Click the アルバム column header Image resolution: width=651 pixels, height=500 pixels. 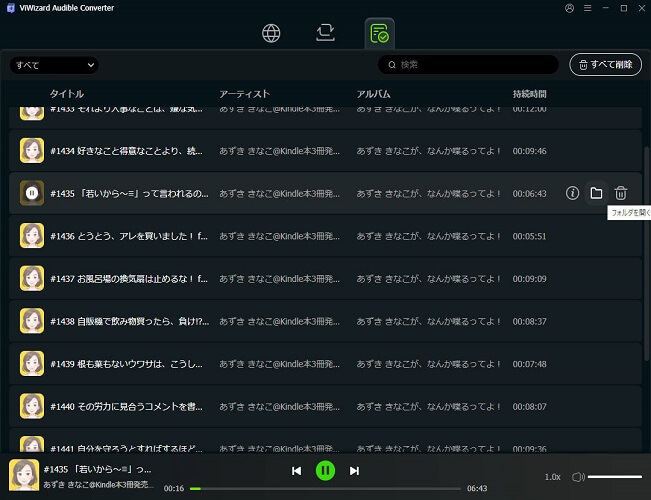click(x=374, y=94)
